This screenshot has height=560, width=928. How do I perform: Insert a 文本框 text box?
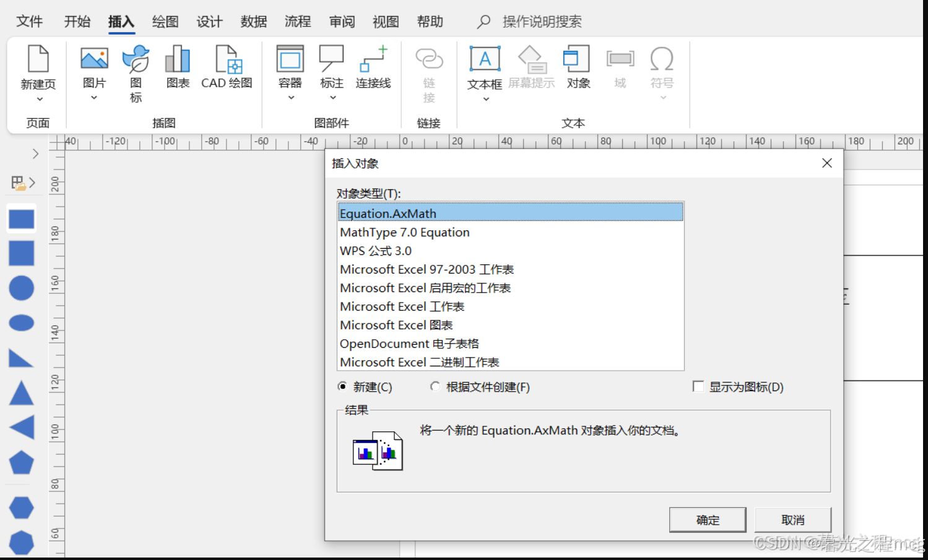(485, 59)
